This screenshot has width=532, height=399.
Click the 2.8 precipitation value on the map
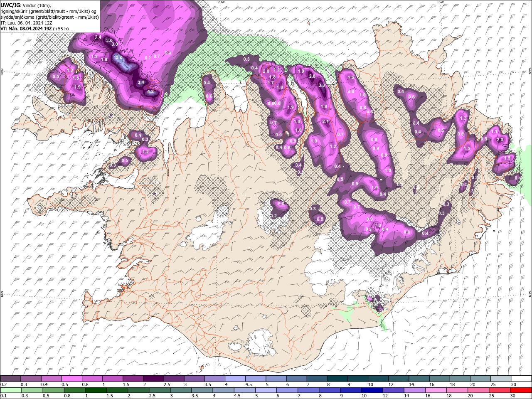pos(312,76)
